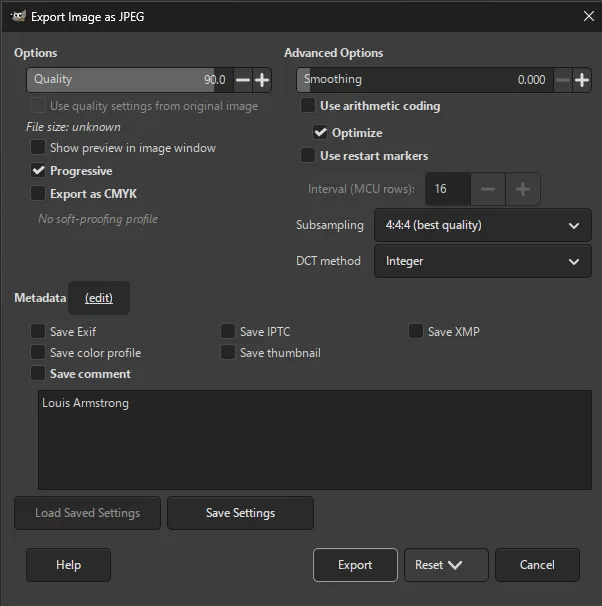Expand the Reset button menu
This screenshot has width=602, height=606.
(x=446, y=565)
